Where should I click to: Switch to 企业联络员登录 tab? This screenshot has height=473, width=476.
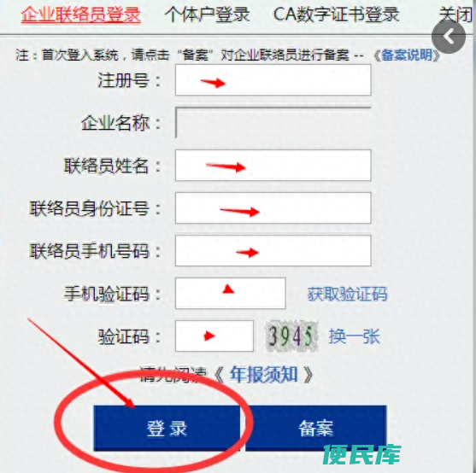(80, 15)
